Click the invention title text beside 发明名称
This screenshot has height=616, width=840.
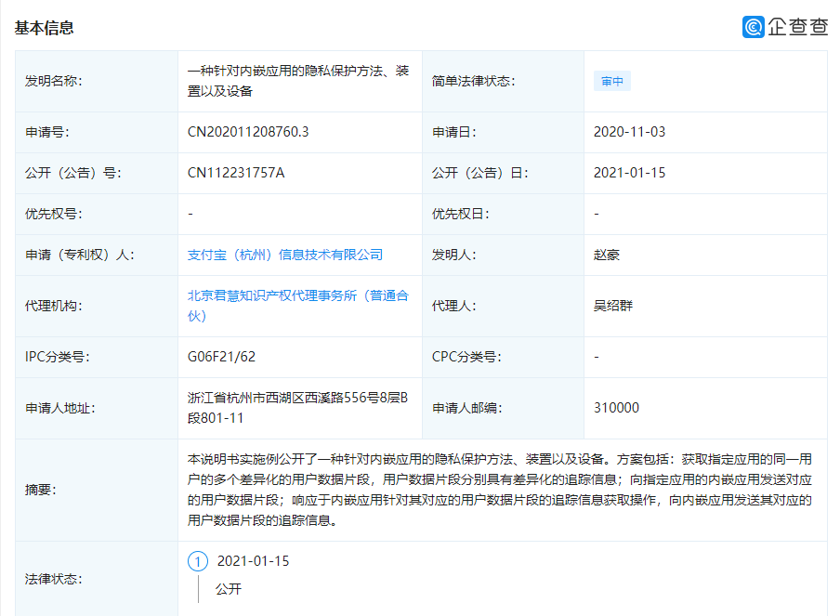(297, 81)
